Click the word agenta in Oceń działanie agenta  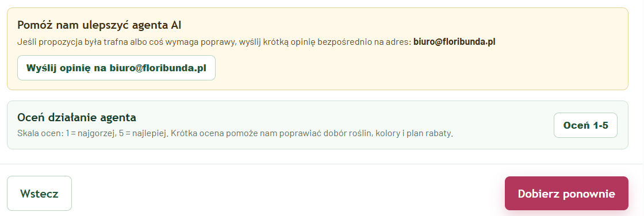(x=118, y=118)
